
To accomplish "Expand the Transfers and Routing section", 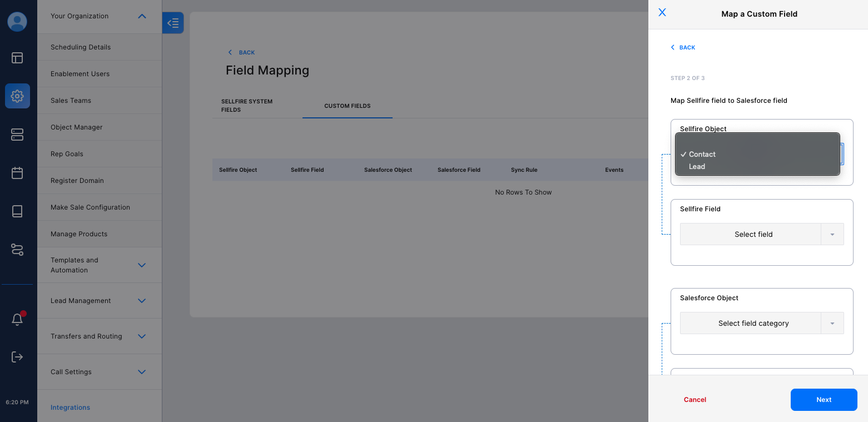I will [142, 336].
